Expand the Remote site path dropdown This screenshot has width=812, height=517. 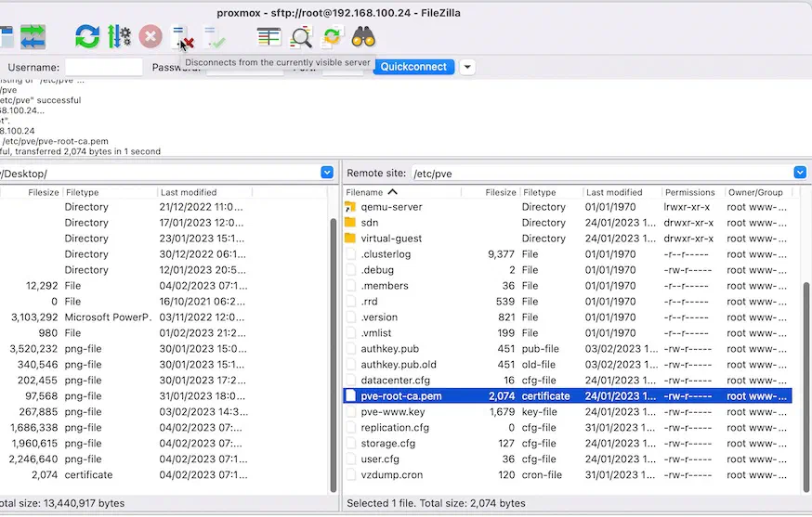(x=800, y=173)
